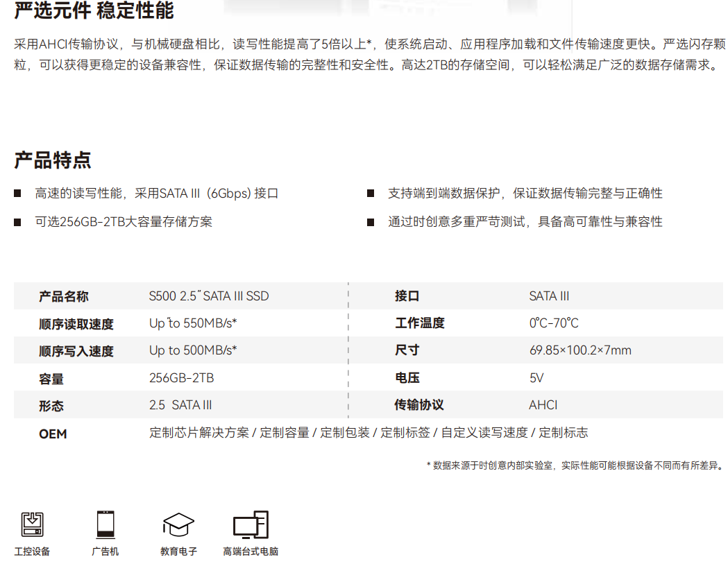Select the 教育电子 graduation cap icon
Screen dimensions: 728x564
click(178, 525)
